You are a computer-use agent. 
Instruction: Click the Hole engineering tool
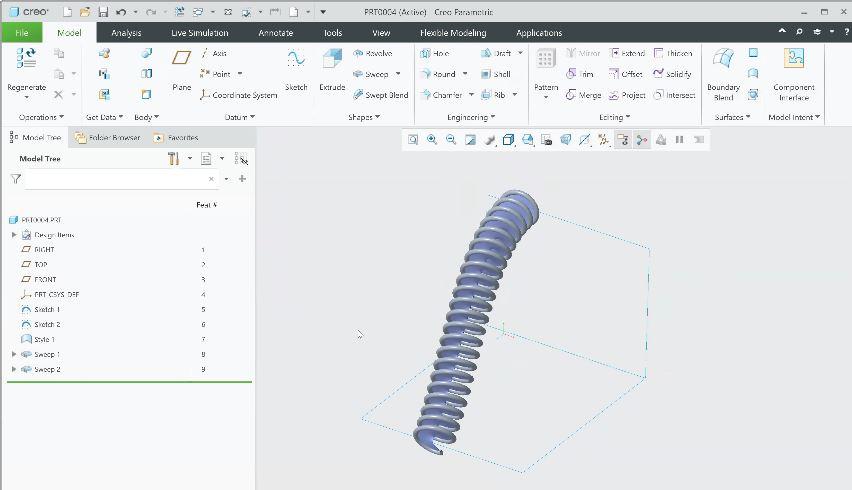(x=435, y=53)
